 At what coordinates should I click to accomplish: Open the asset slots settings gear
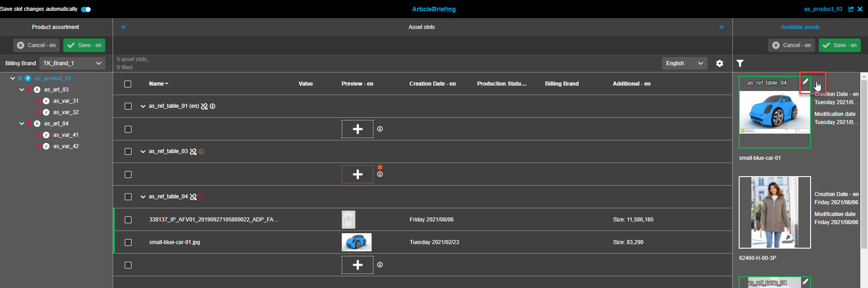coord(719,63)
